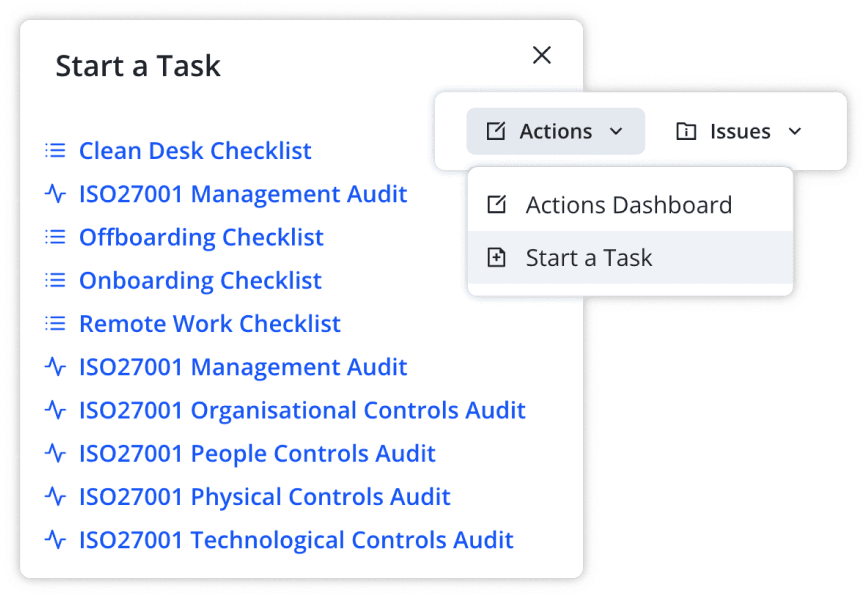The image size is (867, 598).
Task: Select the checklist icon beside Offboarding Checklist
Action: coord(55,237)
